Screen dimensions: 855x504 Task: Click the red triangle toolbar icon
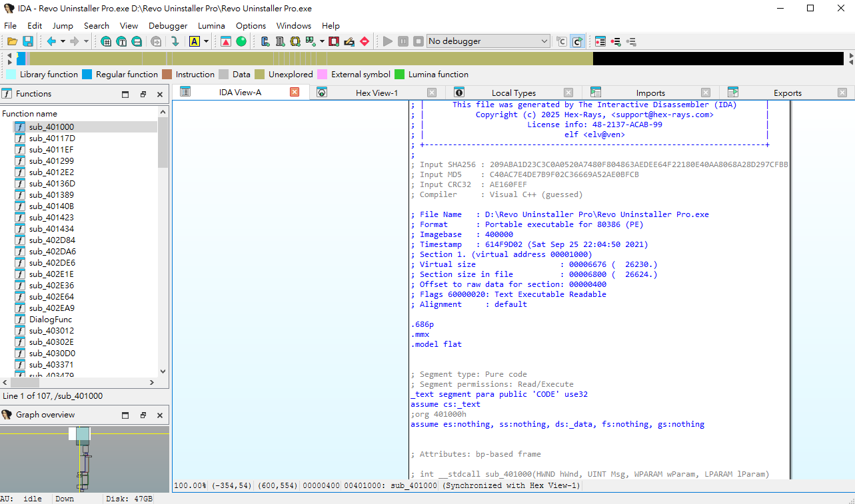226,41
